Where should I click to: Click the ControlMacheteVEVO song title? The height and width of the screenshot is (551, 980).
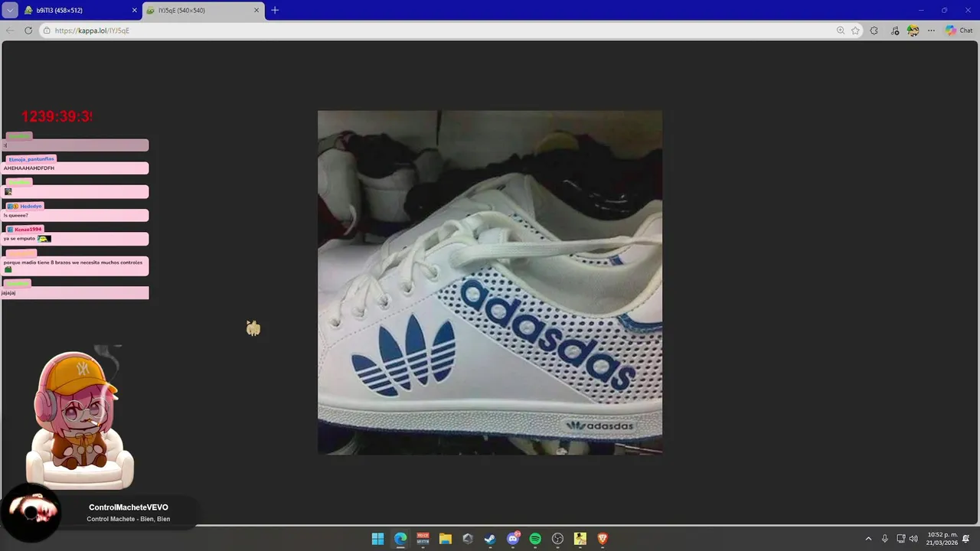(129, 507)
